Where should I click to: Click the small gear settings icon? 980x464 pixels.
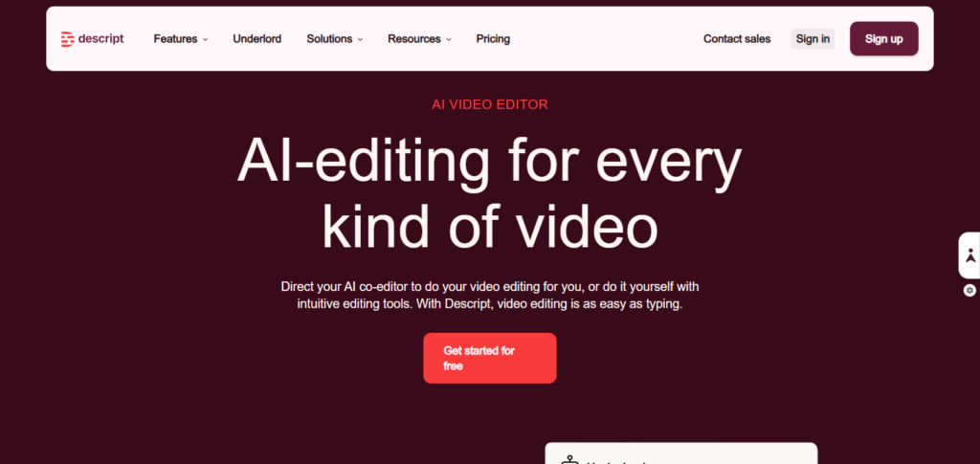point(969,290)
